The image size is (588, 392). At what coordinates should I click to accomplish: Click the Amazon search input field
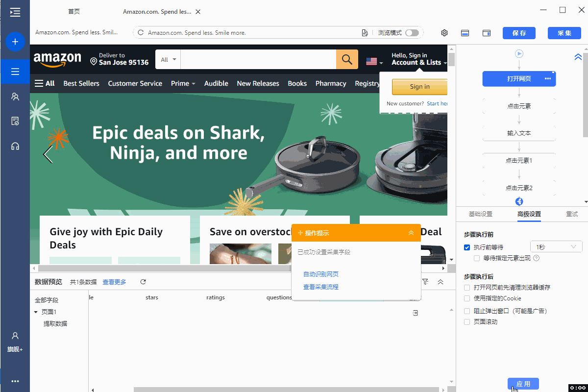258,60
